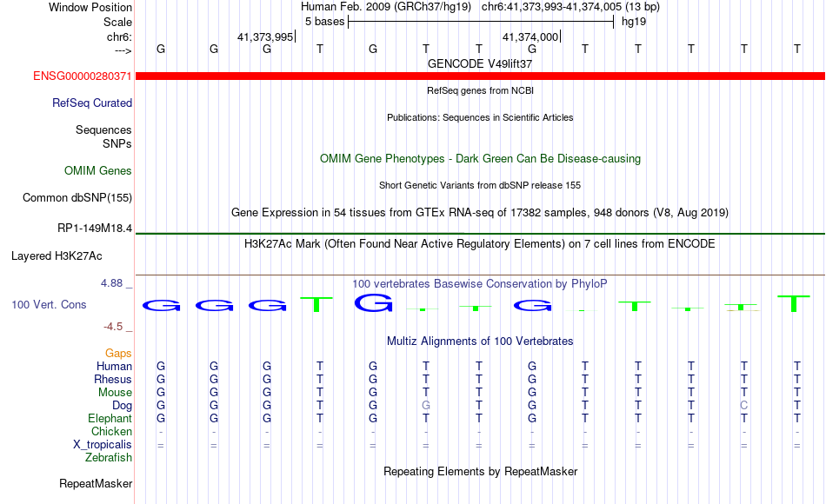The width and height of the screenshot is (826, 504).
Task: Click the Window Position label
Action: click(x=90, y=7)
